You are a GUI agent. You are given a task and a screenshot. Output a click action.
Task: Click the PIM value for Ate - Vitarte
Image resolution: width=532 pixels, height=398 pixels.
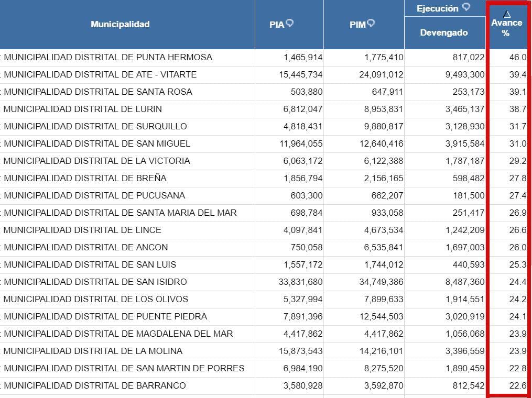click(x=381, y=74)
